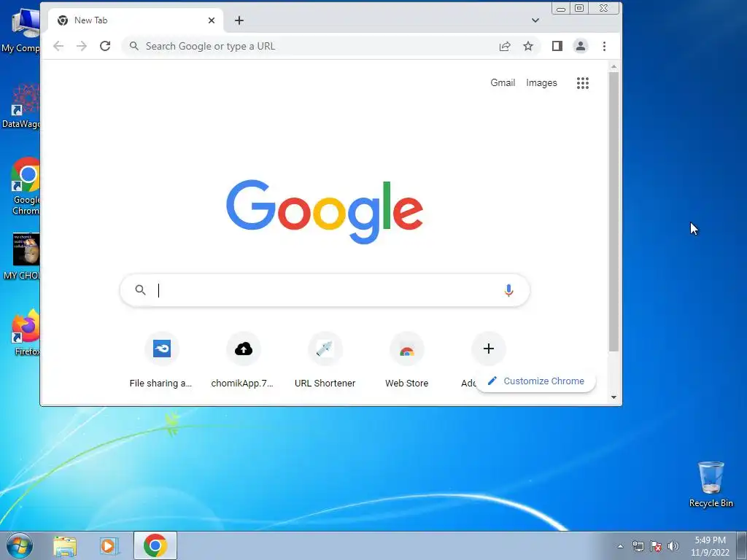Bookmark this tab with the star icon
The height and width of the screenshot is (560, 747).
[528, 46]
